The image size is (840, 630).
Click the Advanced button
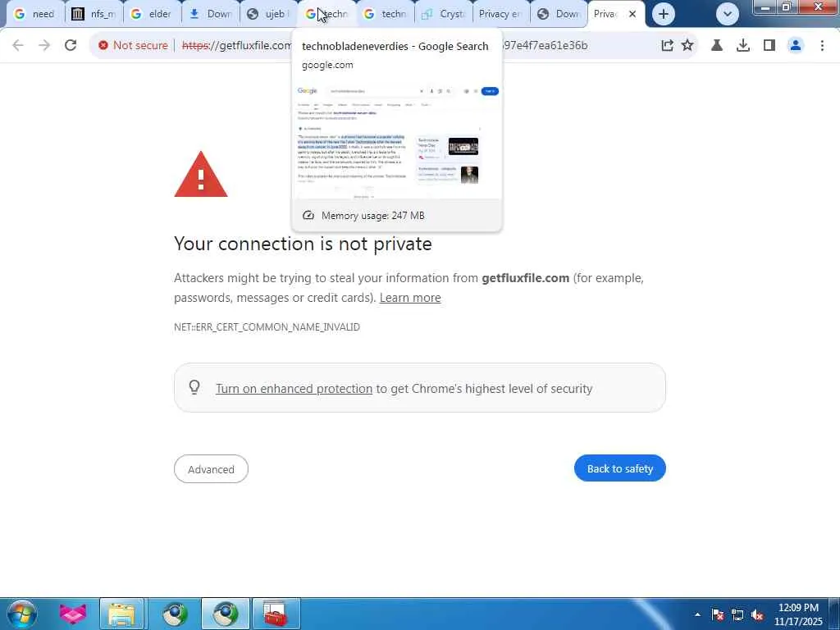(x=211, y=469)
